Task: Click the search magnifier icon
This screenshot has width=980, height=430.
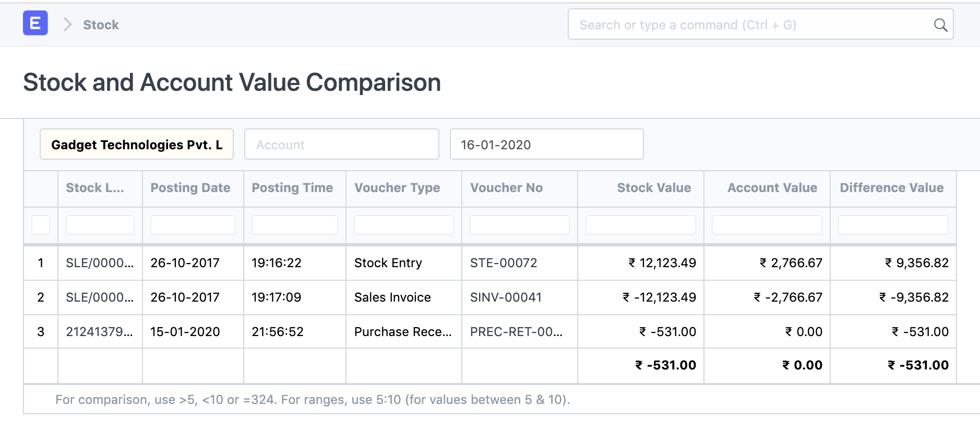Action: 940,25
